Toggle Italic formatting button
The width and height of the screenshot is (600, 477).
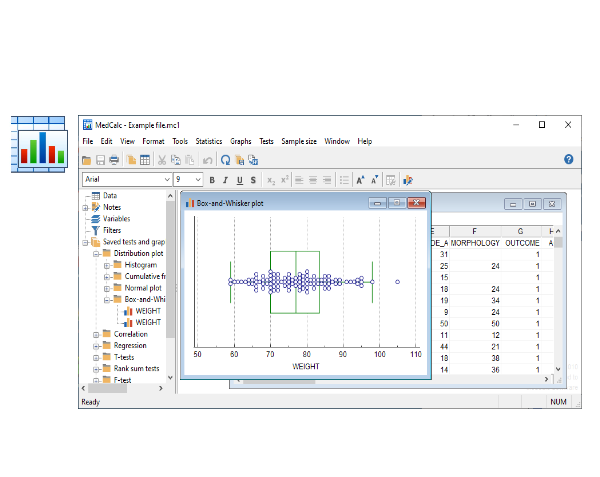(x=225, y=180)
